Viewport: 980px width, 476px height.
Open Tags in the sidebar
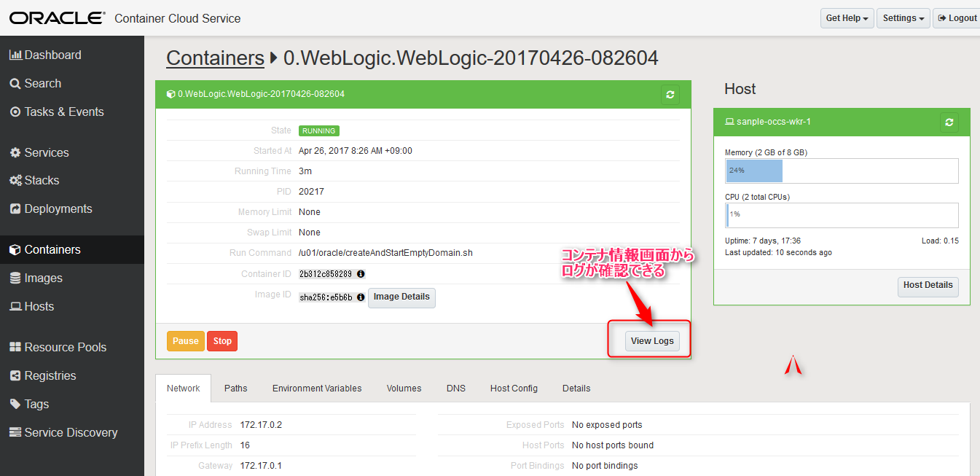[x=29, y=404]
